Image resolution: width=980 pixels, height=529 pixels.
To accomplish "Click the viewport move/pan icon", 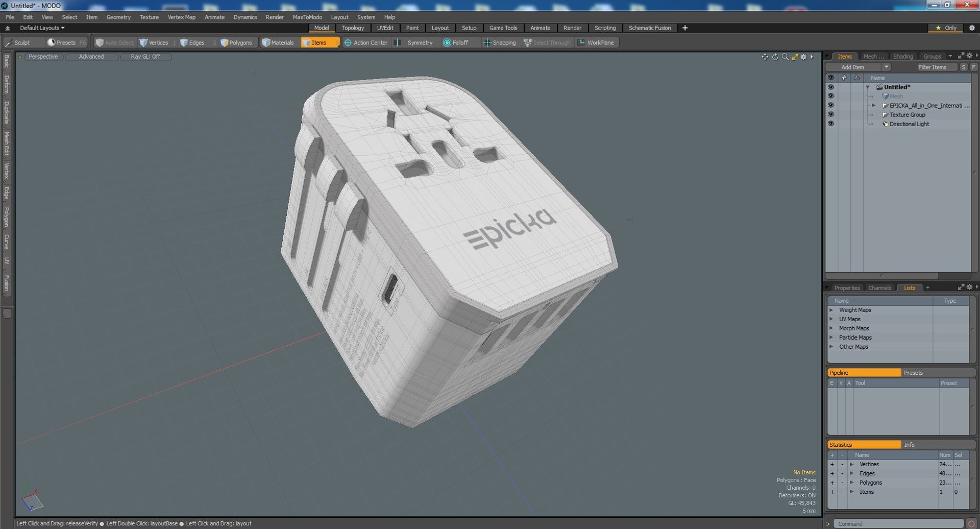I will click(765, 57).
